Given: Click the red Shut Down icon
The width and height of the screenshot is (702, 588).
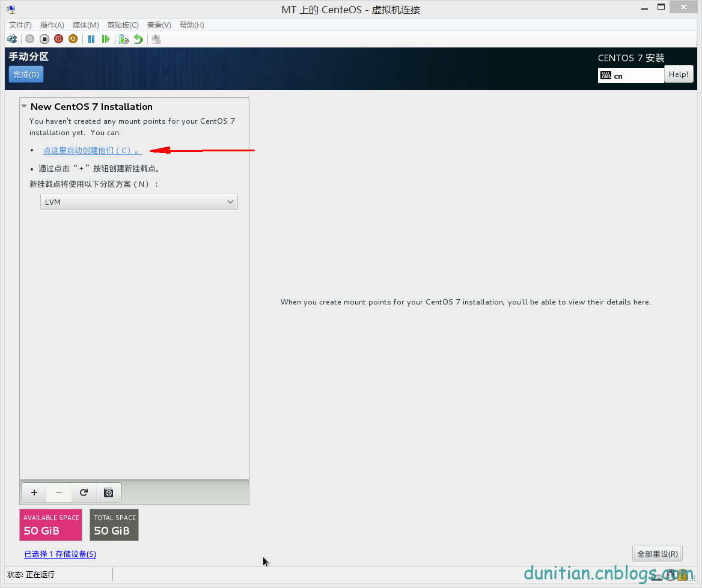Looking at the screenshot, I should point(59,40).
